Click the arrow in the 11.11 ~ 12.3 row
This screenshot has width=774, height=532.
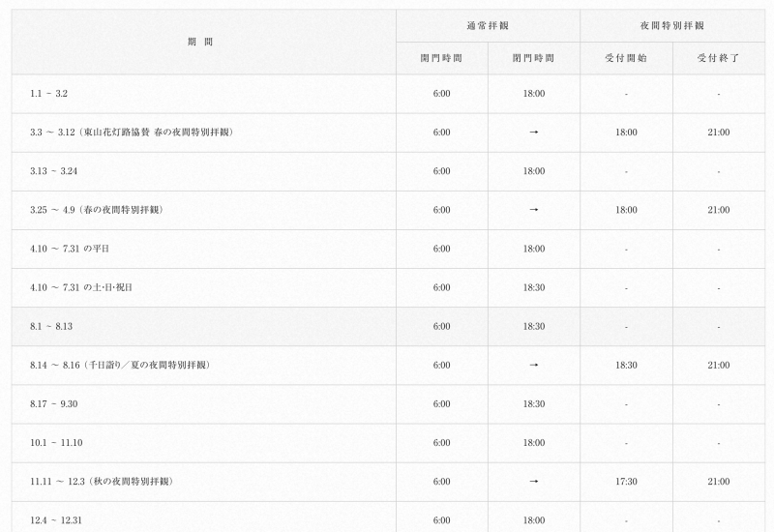click(534, 481)
